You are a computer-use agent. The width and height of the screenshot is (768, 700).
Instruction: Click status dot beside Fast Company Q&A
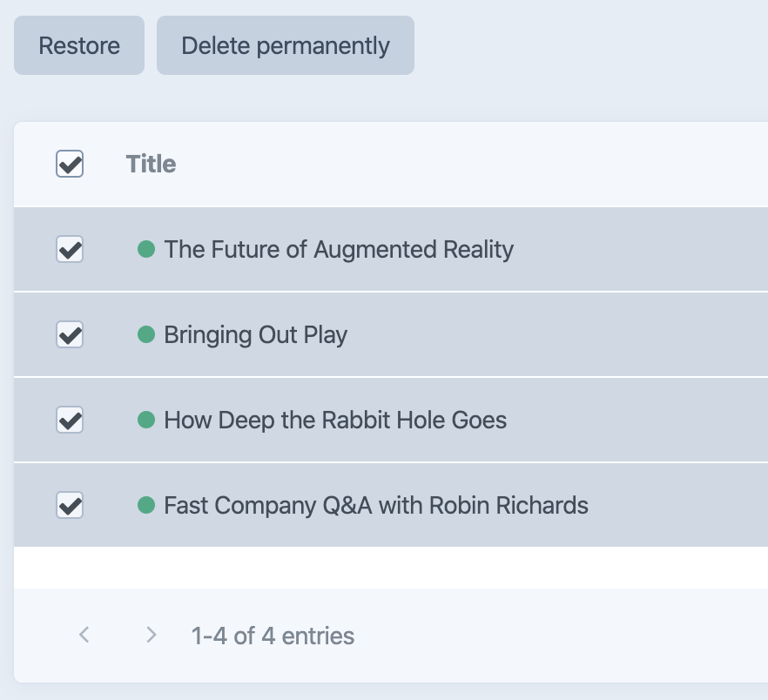click(x=146, y=505)
